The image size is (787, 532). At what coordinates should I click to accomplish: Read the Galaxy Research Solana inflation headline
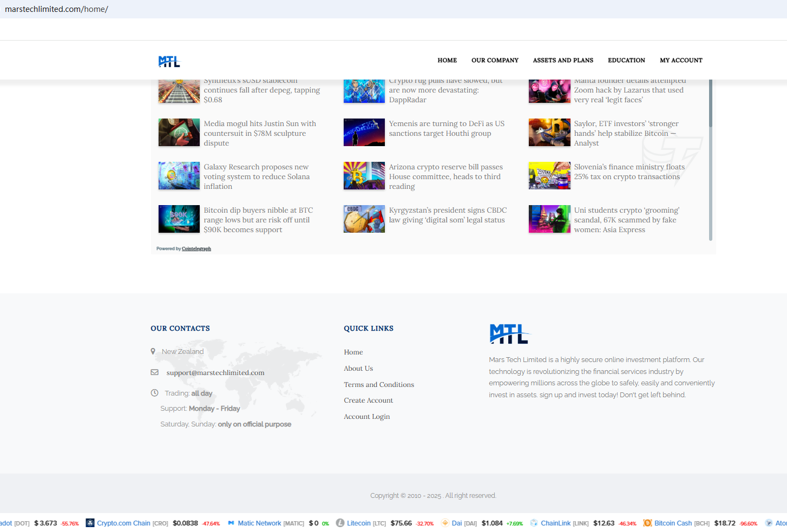pos(257,176)
